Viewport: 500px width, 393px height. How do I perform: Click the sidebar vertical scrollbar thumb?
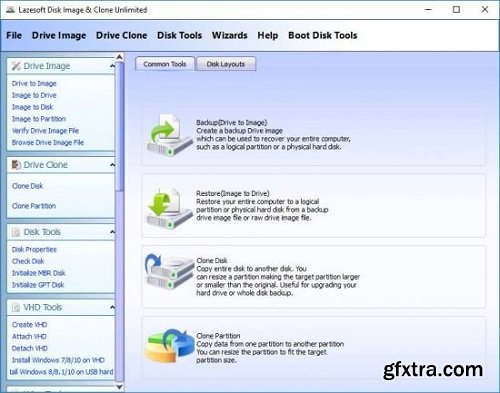point(119,127)
